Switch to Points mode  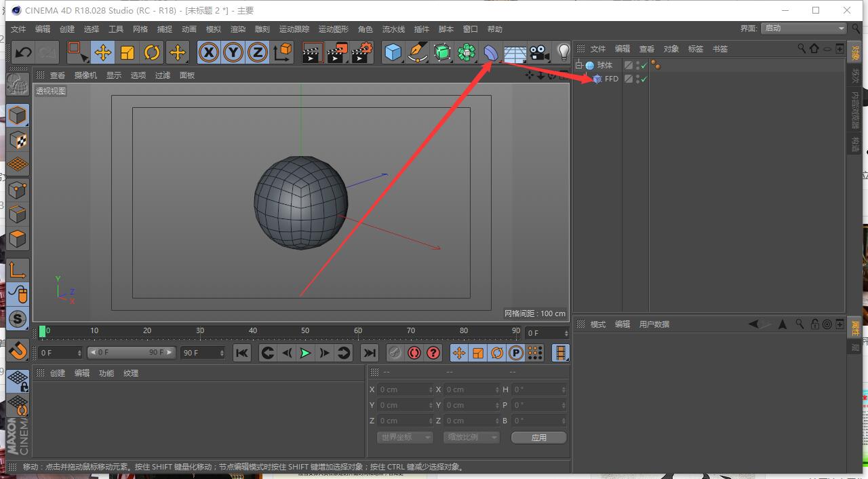(18, 190)
